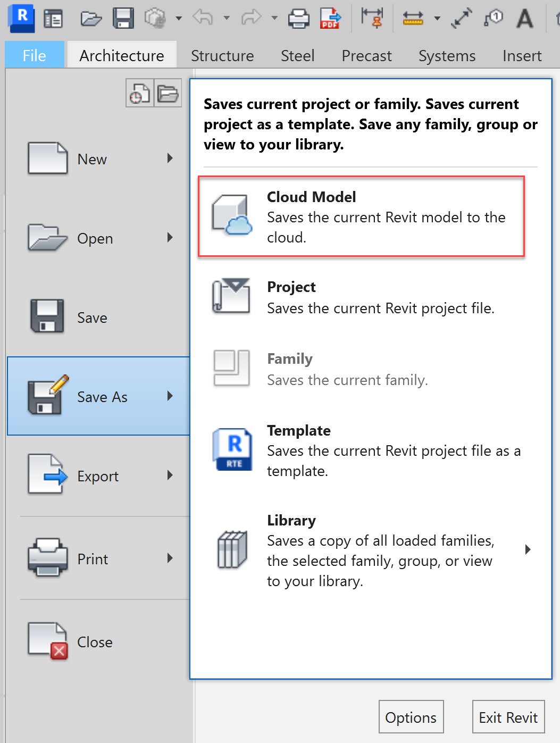
Task: Choose Cloud Model save option
Action: [361, 216]
